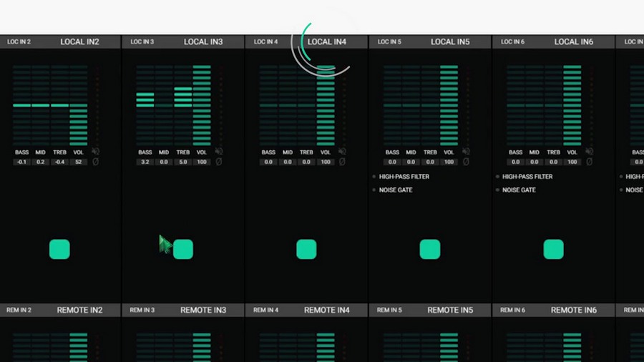
Task: Mute the LOCAL IN2 channel
Action: tap(95, 152)
